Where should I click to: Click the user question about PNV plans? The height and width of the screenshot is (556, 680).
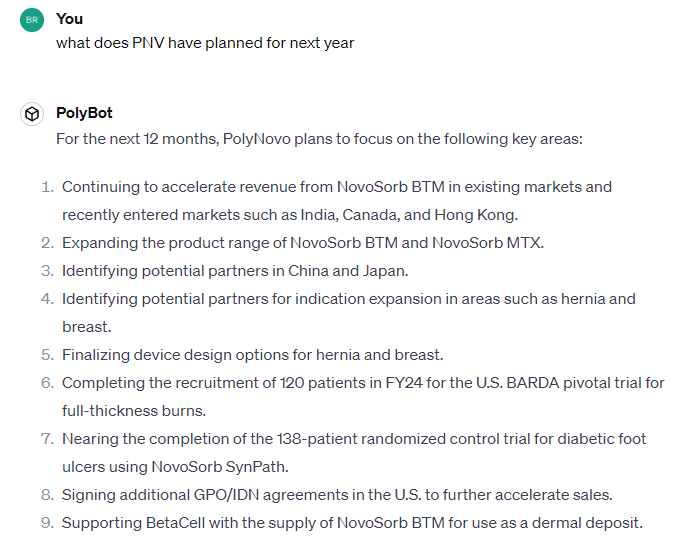(205, 42)
